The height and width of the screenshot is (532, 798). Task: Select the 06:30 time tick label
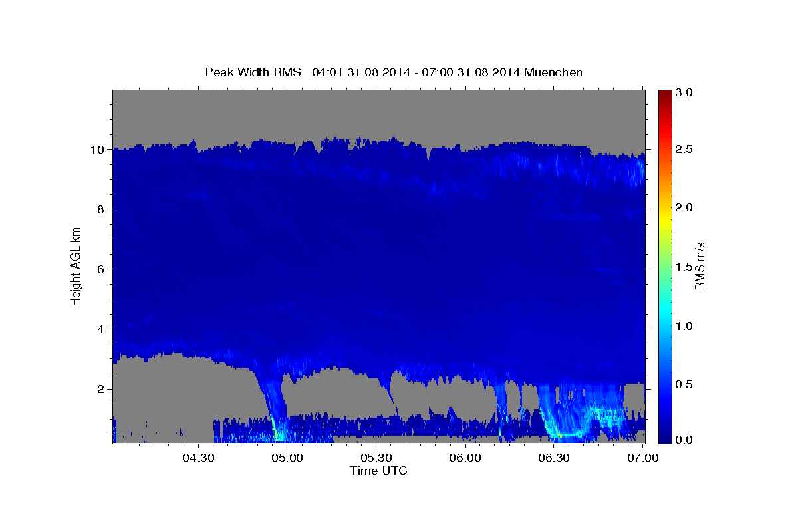click(x=554, y=458)
